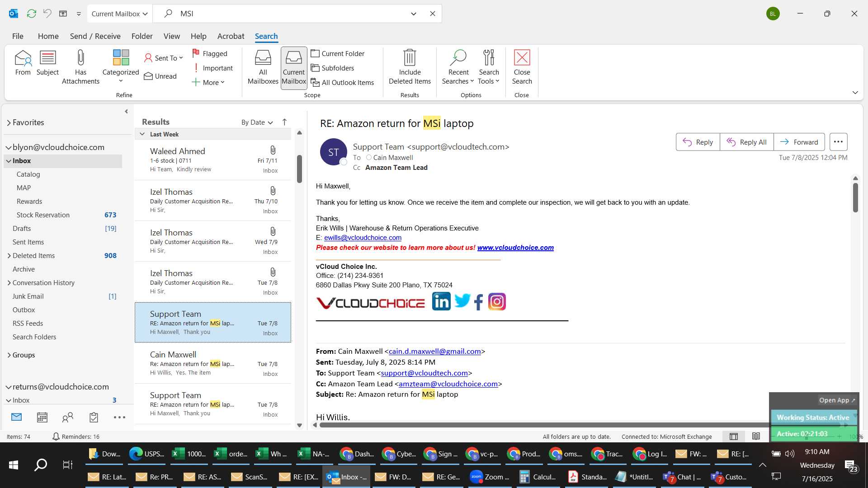Expand the Groups section
The width and height of the screenshot is (868, 488).
[x=9, y=355]
